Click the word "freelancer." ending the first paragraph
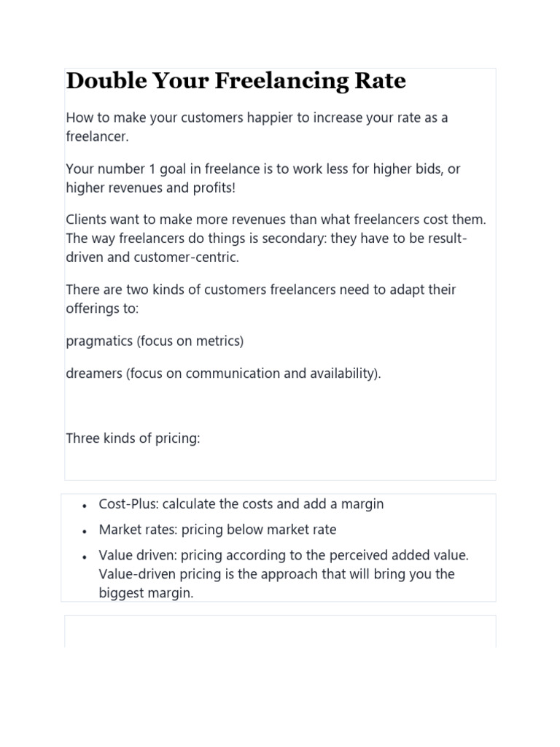The image size is (560, 747). [x=96, y=136]
